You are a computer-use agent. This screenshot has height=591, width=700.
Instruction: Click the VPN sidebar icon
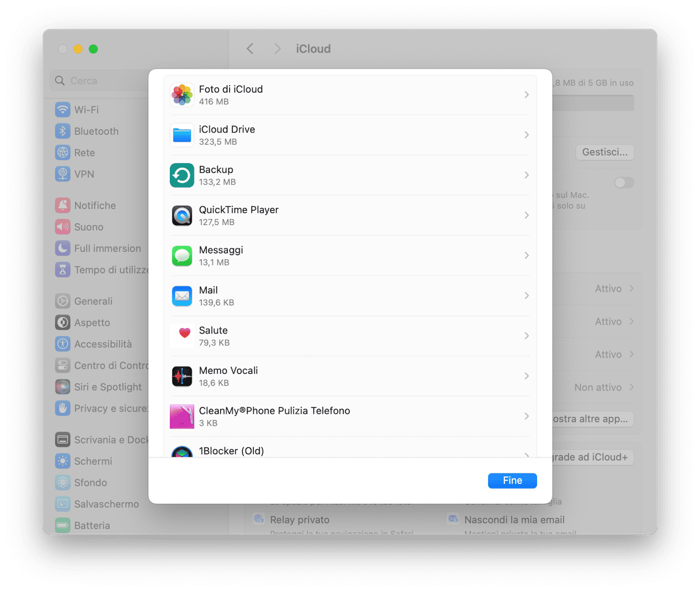(63, 174)
